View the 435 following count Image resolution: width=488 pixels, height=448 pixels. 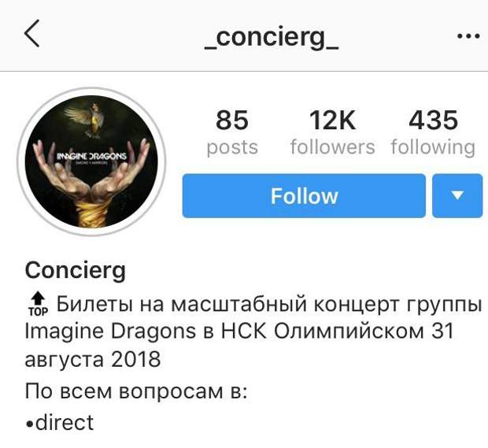coord(433,120)
